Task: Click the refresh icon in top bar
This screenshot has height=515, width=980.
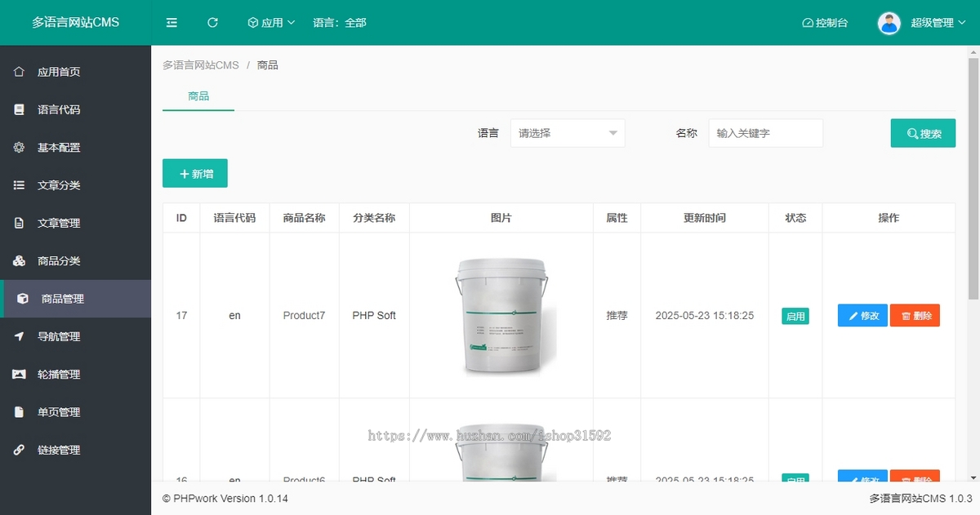Action: pos(212,23)
